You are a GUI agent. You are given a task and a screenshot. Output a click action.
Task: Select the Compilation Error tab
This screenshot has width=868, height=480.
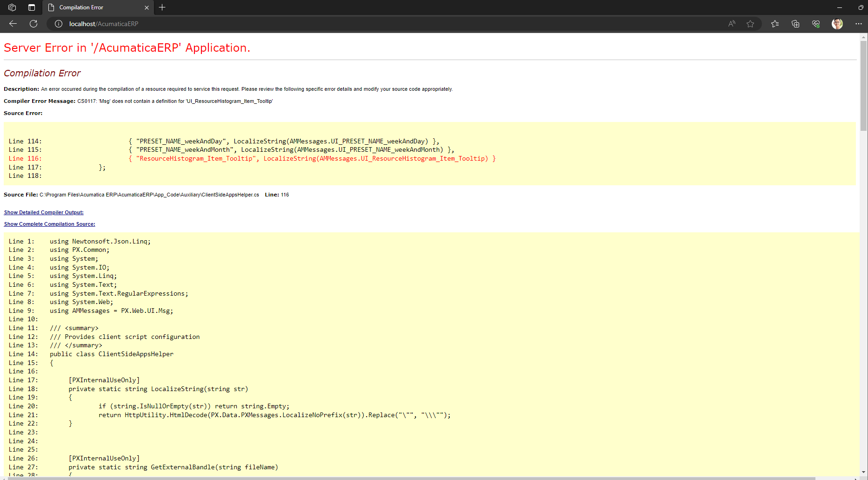(98, 7)
